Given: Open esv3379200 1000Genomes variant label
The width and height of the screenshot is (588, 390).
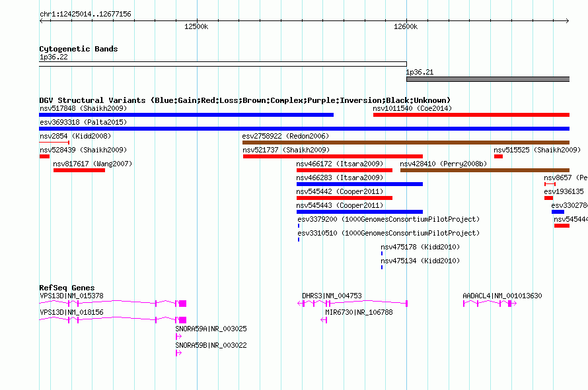Looking at the screenshot, I should coord(388,219).
